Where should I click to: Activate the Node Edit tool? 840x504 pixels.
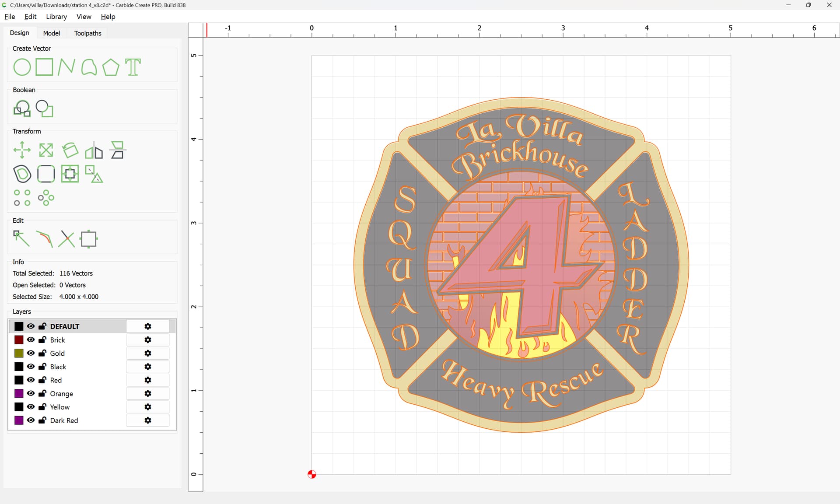(21, 239)
